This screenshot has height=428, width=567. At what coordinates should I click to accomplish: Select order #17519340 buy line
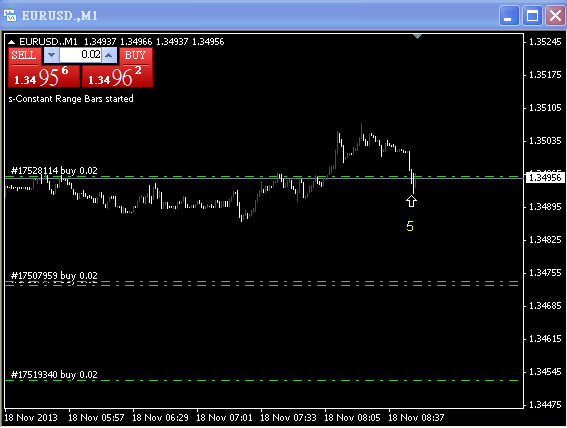(54, 375)
